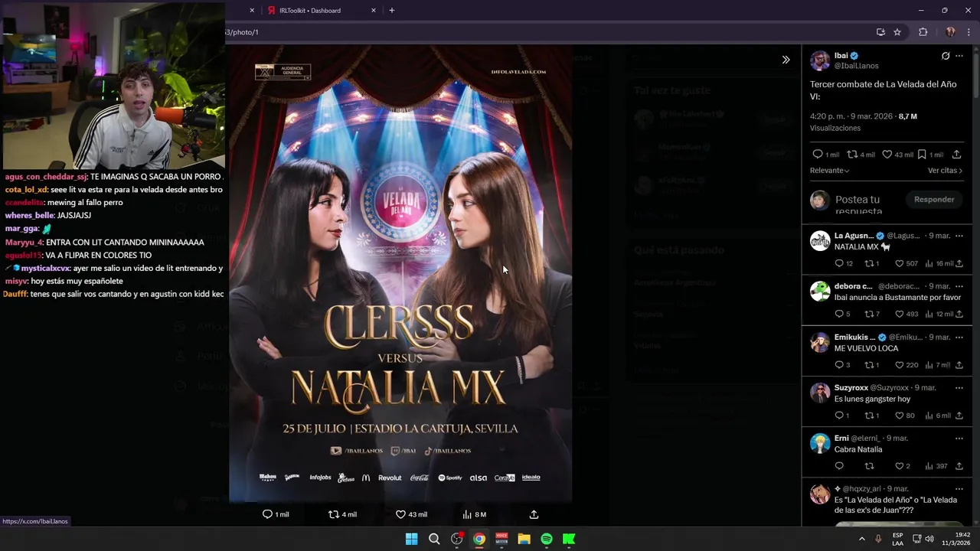Image resolution: width=980 pixels, height=551 pixels.
Task: Open Suzyroxx's profile avatar
Action: click(x=820, y=393)
